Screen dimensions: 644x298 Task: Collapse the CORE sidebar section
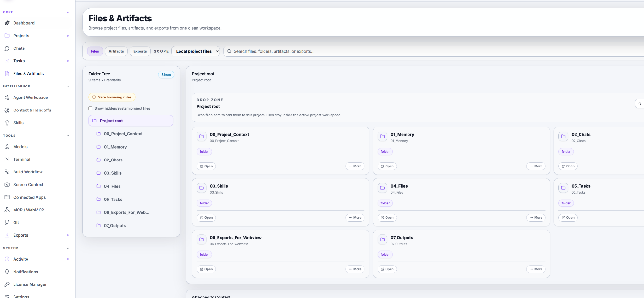click(x=68, y=12)
